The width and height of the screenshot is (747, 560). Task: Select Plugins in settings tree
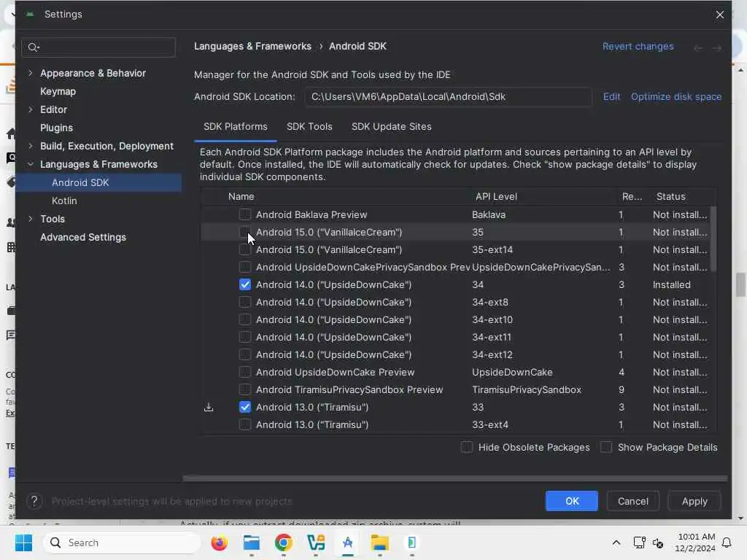57,128
